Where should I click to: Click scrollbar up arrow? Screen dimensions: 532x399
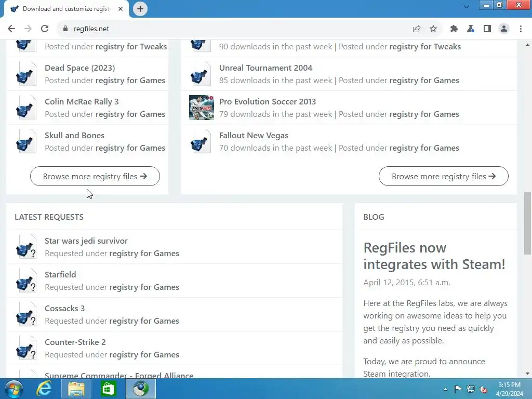point(527,45)
